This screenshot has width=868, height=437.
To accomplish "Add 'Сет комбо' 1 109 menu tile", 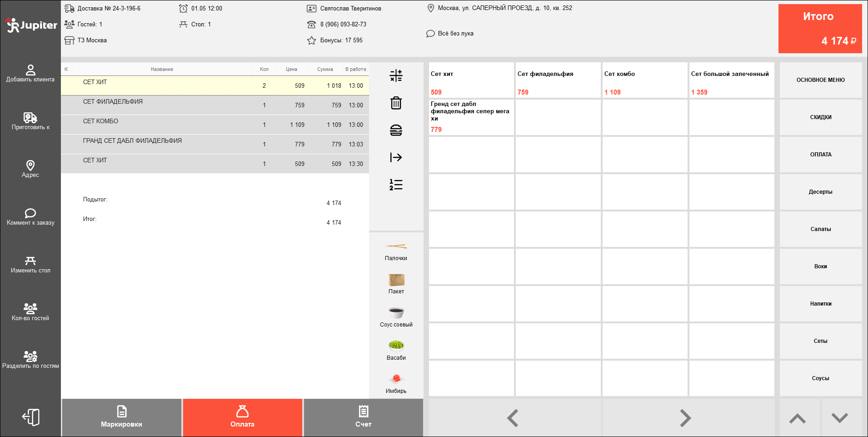I will [645, 80].
